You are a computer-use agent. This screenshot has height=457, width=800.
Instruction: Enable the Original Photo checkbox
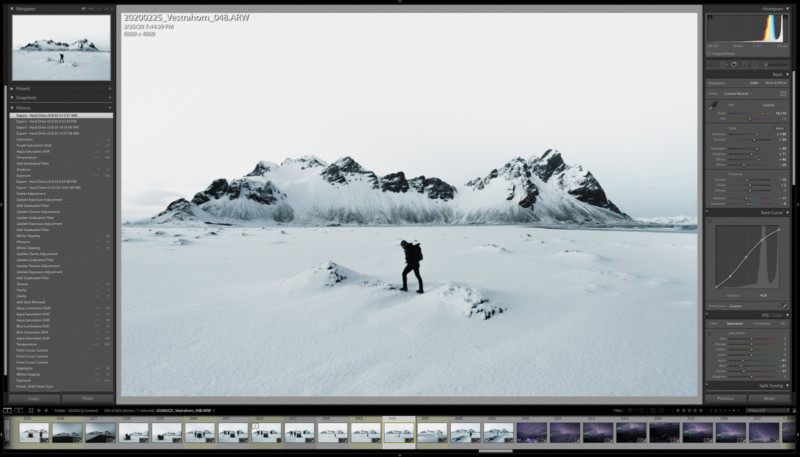coord(709,52)
